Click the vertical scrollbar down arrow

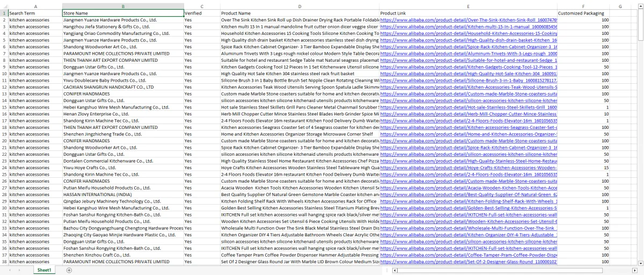pos(640,263)
